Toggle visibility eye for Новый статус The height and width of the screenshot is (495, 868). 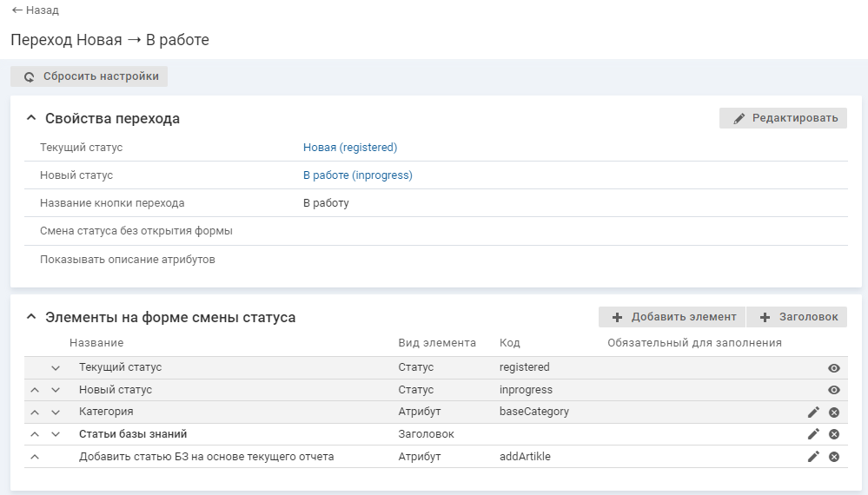click(834, 390)
